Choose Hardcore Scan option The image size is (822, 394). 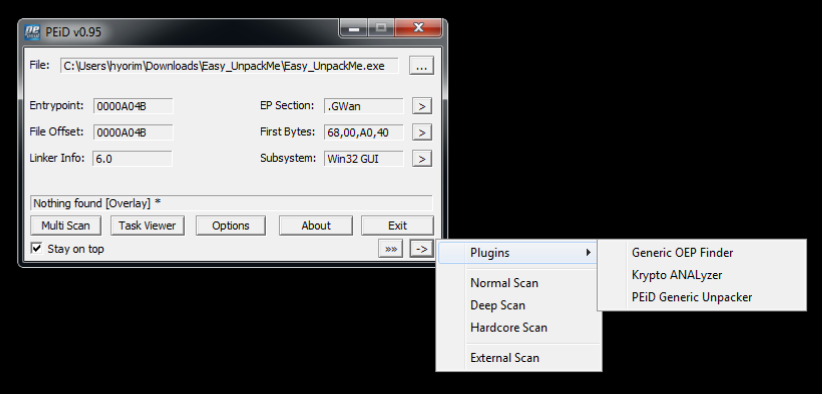pyautogui.click(x=518, y=328)
